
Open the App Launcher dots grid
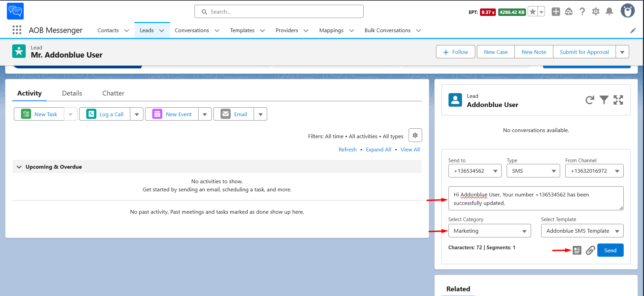(x=17, y=30)
